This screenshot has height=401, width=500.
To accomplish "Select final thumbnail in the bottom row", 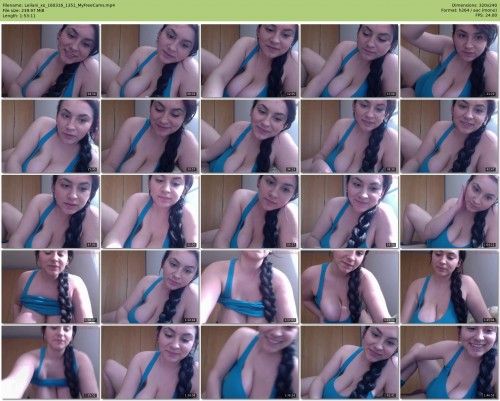I will point(449,362).
